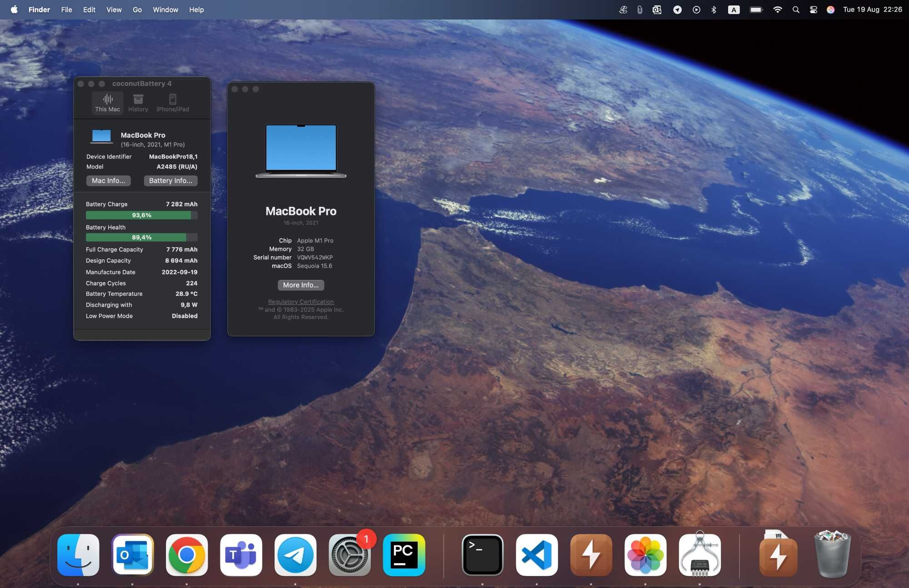This screenshot has width=909, height=588.
Task: Click the Outlook menu bar icon
Action: click(x=657, y=10)
